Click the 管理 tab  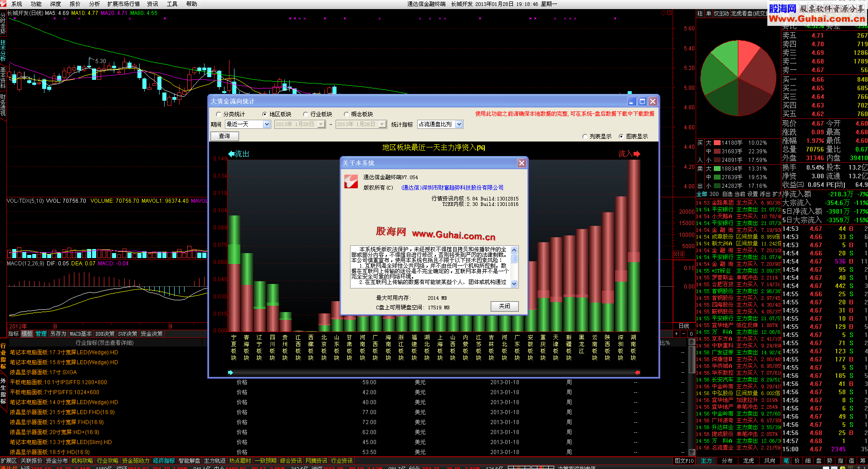(x=41, y=334)
